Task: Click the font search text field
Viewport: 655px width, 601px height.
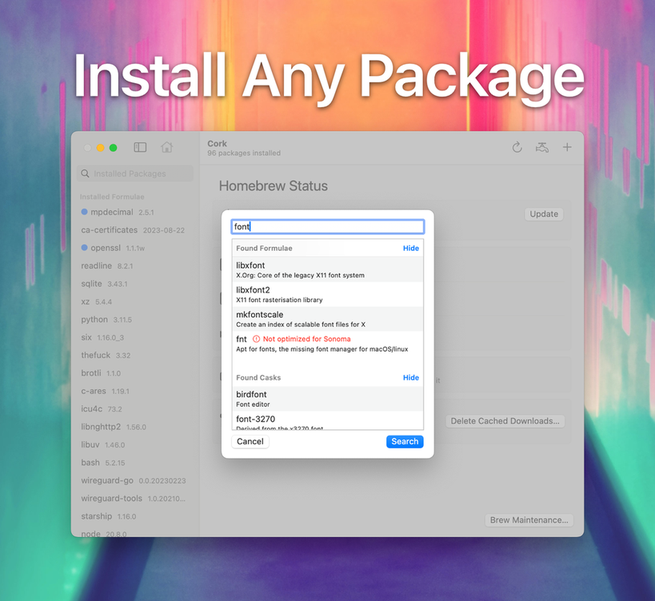Action: click(328, 226)
